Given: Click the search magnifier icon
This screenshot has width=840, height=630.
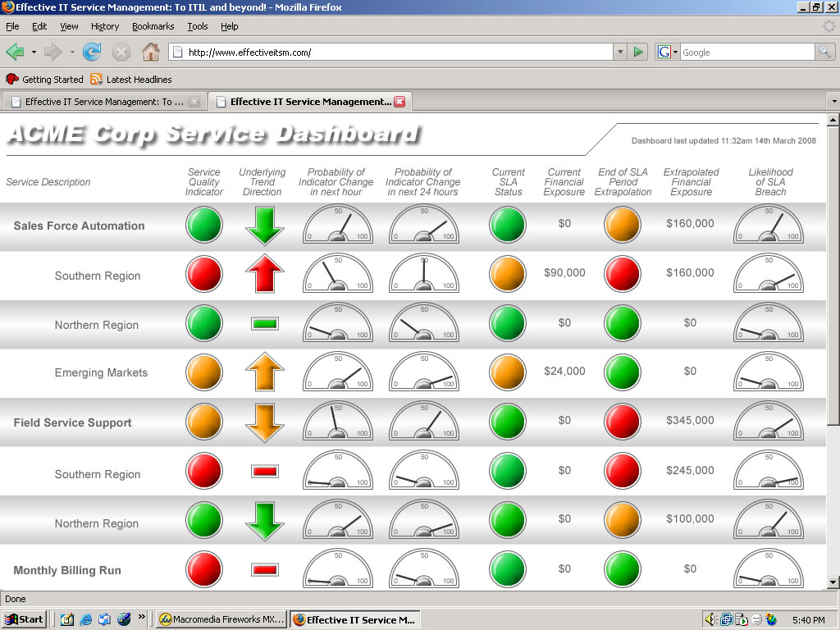Looking at the screenshot, I should tap(824, 52).
